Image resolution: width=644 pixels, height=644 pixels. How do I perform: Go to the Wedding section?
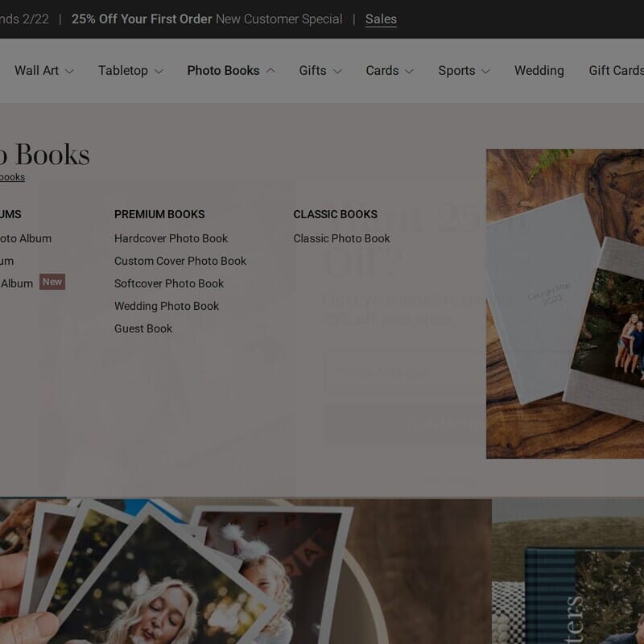click(539, 71)
